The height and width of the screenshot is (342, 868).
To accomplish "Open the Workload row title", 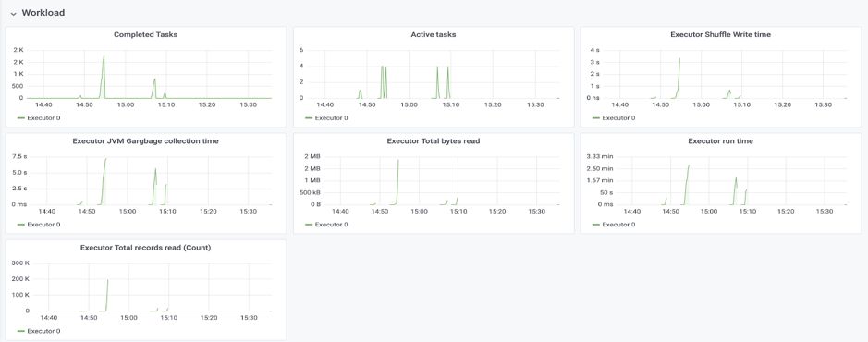I will tap(43, 13).
